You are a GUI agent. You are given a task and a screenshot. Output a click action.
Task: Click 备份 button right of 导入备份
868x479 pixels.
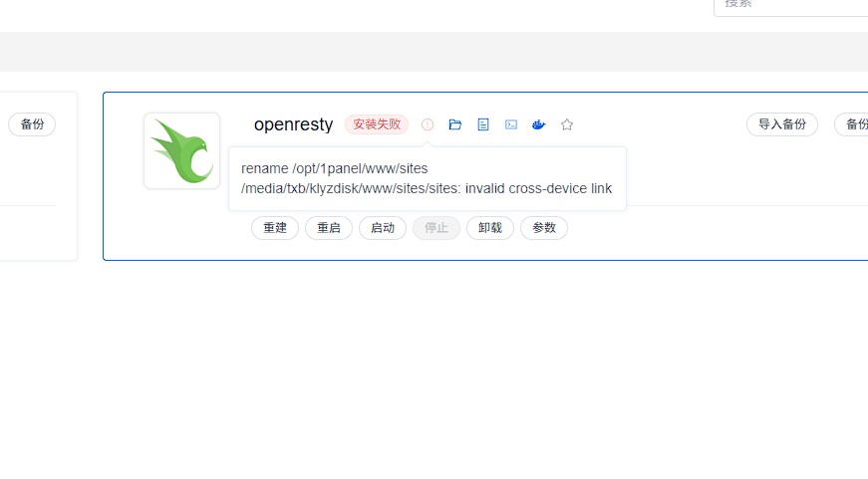[853, 124]
